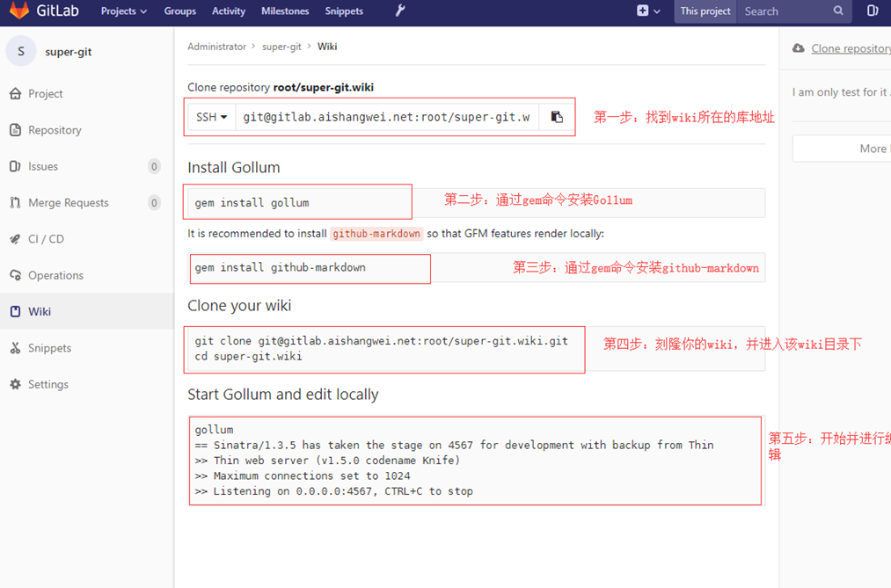This screenshot has width=891, height=588.
Task: Click the super-git breadcrumb link
Action: pyautogui.click(x=281, y=47)
